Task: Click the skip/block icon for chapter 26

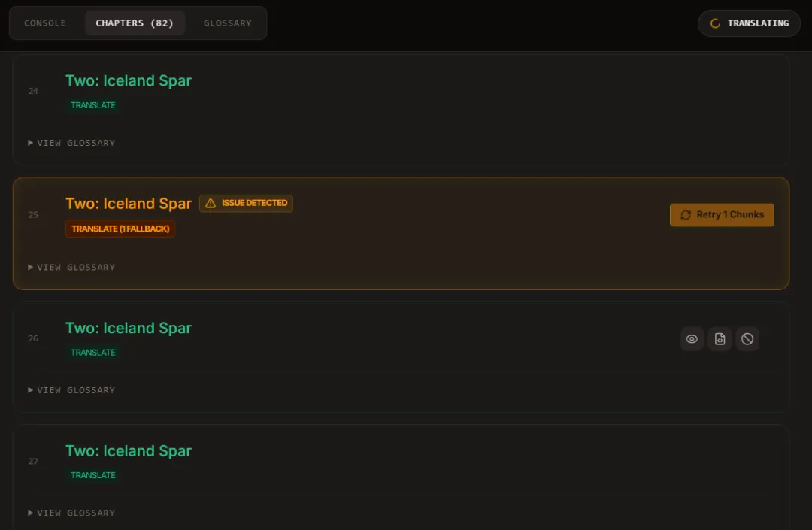Action: click(x=747, y=339)
